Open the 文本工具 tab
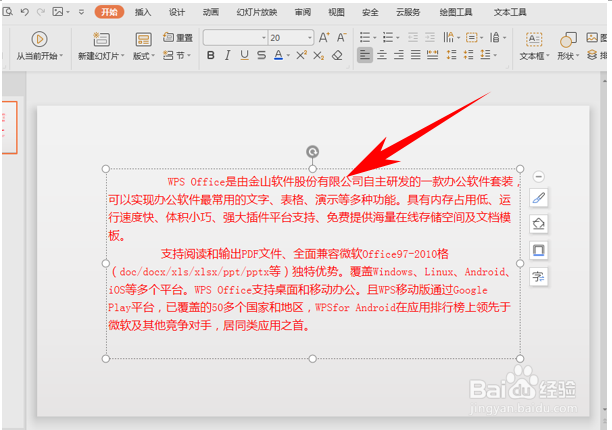The width and height of the screenshot is (612, 430). pyautogui.click(x=510, y=12)
